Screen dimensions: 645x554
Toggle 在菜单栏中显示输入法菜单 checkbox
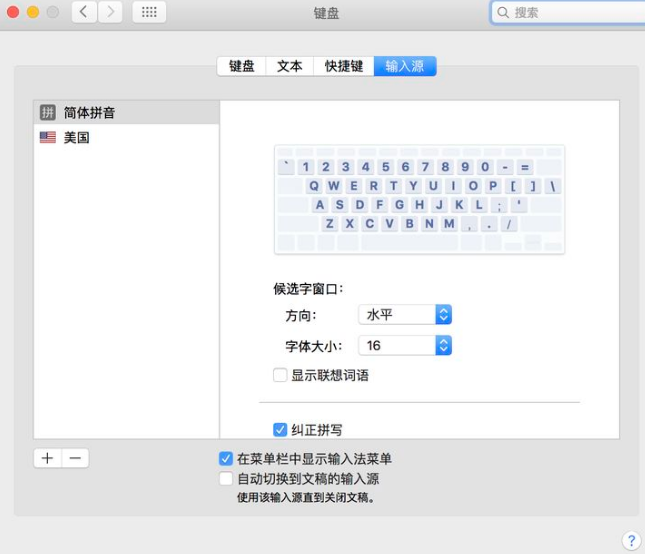tap(226, 459)
